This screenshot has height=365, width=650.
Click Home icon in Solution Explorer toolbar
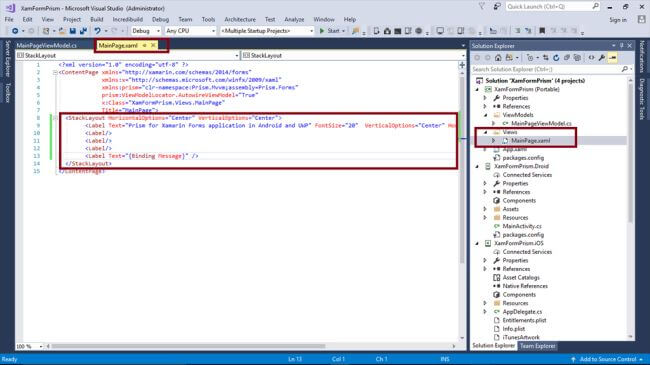(498, 58)
